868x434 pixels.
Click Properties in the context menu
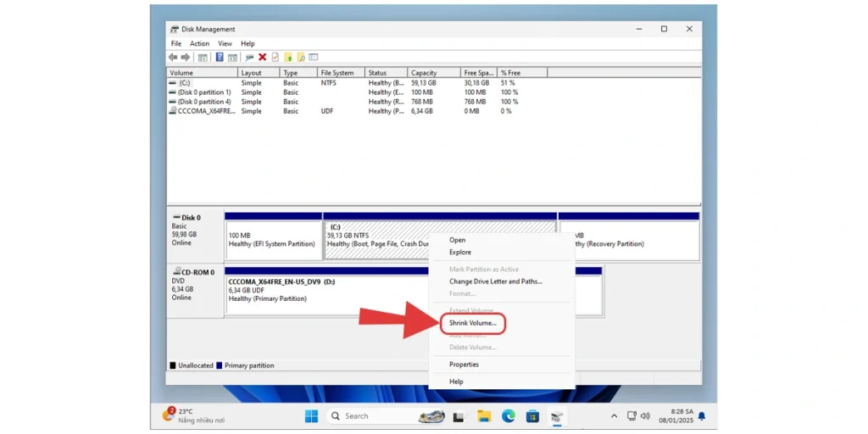tap(464, 364)
